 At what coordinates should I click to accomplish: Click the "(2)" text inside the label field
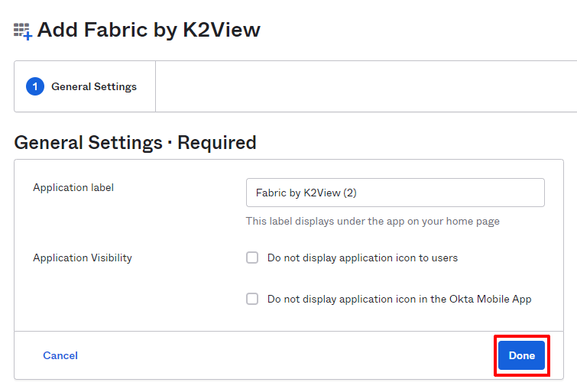350,193
